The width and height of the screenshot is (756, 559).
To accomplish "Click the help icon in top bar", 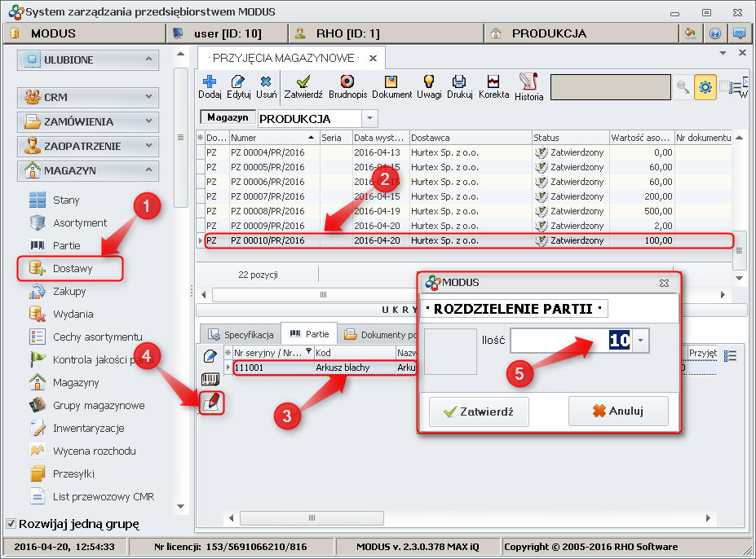I will (x=715, y=33).
